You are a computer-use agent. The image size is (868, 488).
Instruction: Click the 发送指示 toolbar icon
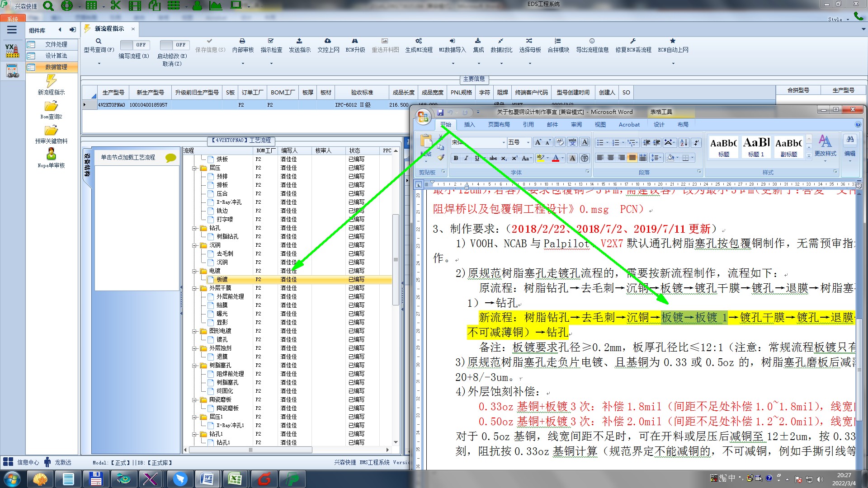click(x=299, y=41)
